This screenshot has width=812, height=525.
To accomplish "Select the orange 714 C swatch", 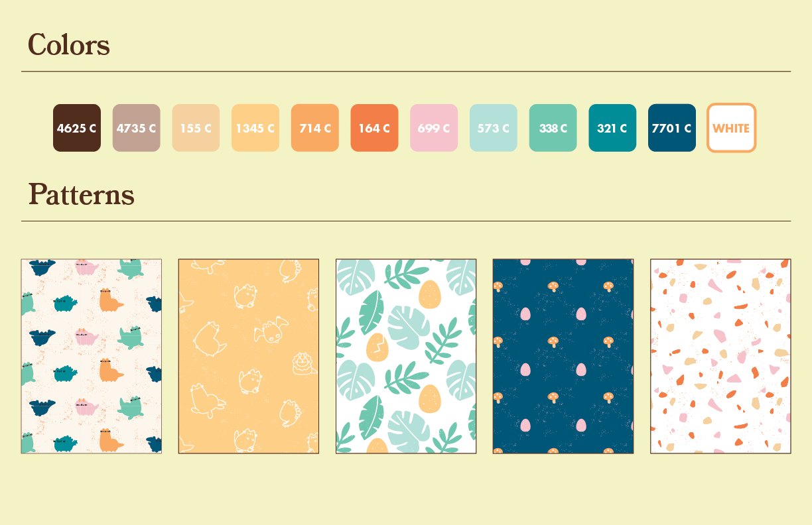I will coord(315,128).
